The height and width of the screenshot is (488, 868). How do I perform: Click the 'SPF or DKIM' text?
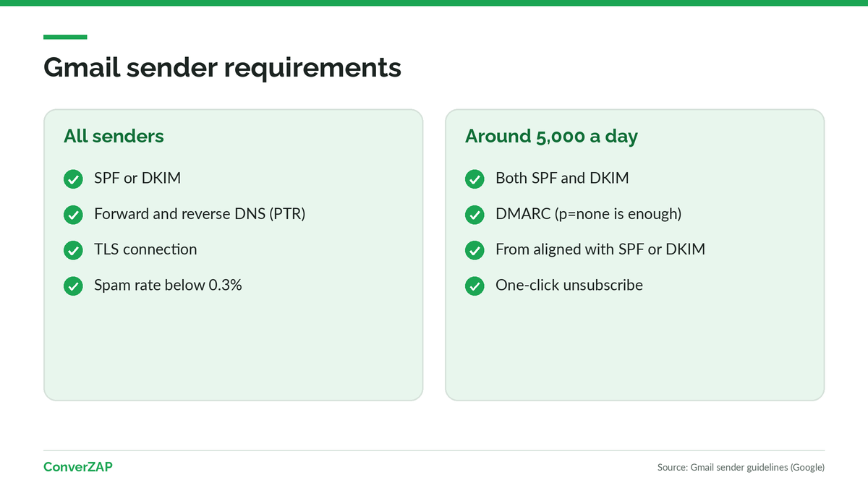[x=137, y=178]
